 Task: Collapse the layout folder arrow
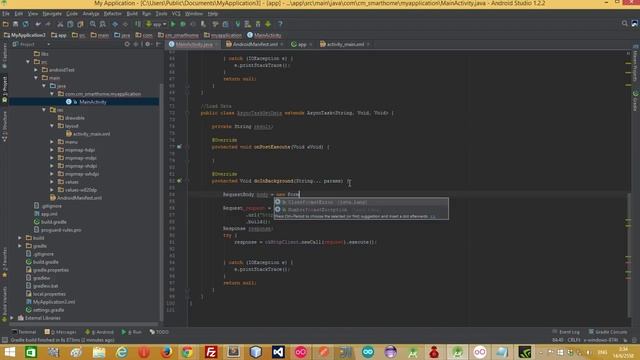tap(52, 126)
